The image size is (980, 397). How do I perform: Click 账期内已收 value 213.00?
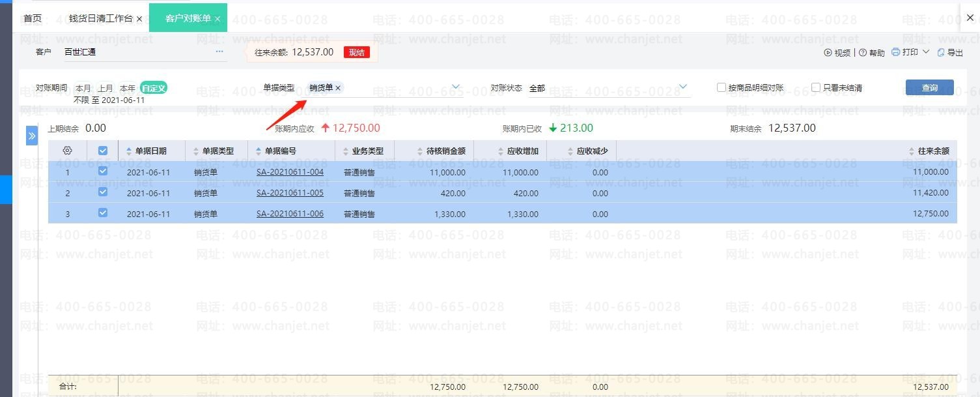point(576,128)
